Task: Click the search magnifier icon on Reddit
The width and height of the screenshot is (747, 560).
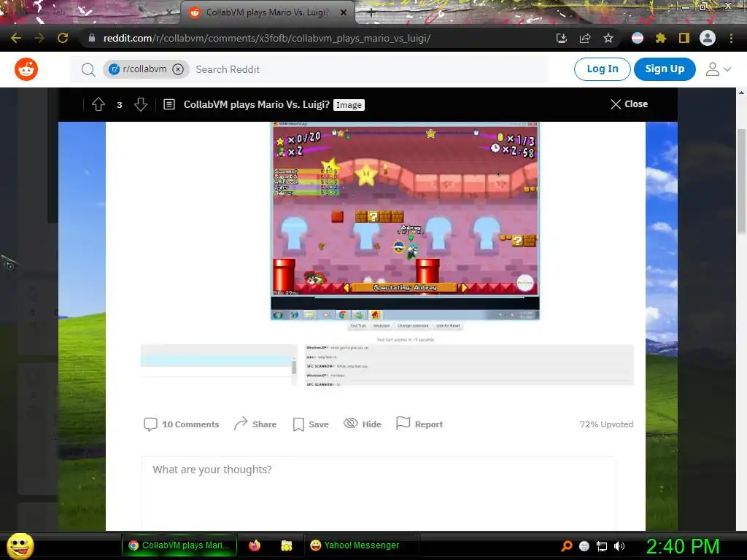Action: (x=88, y=69)
